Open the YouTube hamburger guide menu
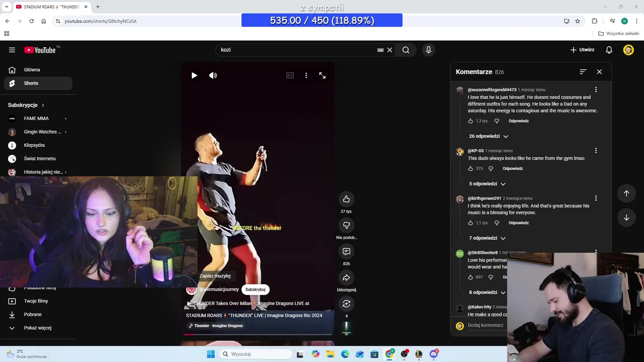 pos(12,50)
